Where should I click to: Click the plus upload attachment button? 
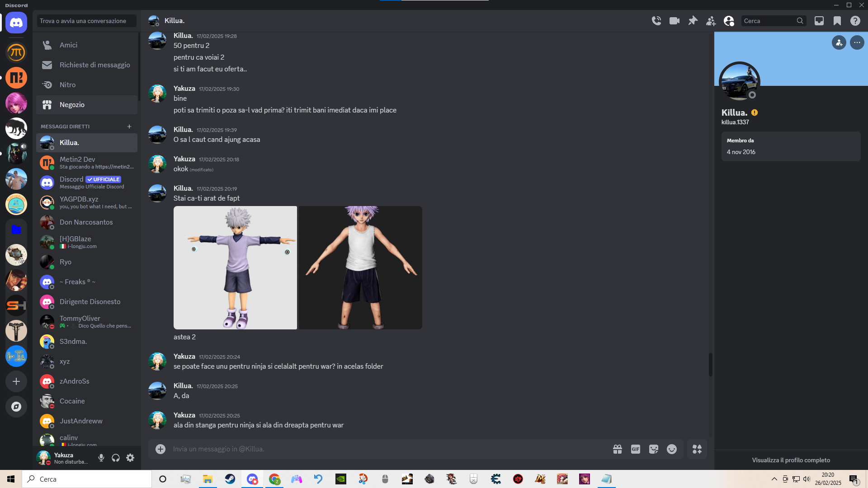tap(160, 449)
